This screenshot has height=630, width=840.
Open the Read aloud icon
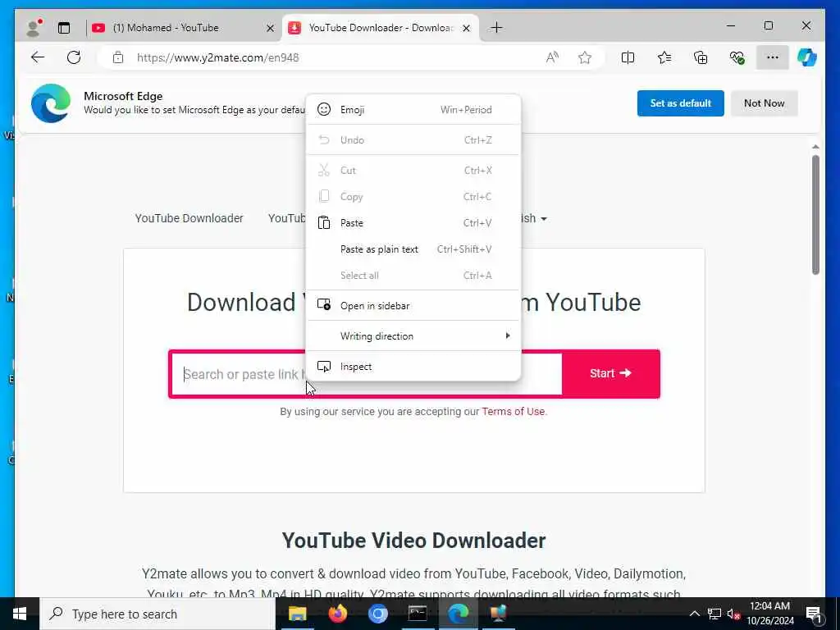(x=552, y=57)
